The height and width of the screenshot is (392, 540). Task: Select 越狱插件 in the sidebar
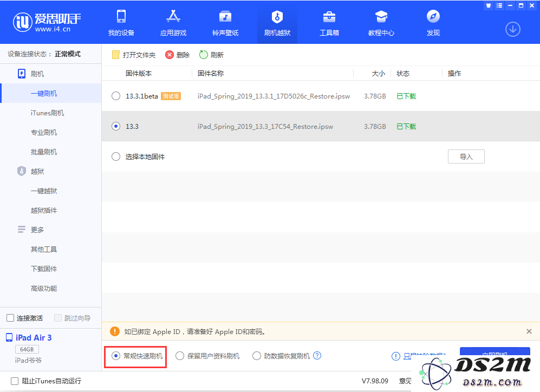(x=44, y=210)
